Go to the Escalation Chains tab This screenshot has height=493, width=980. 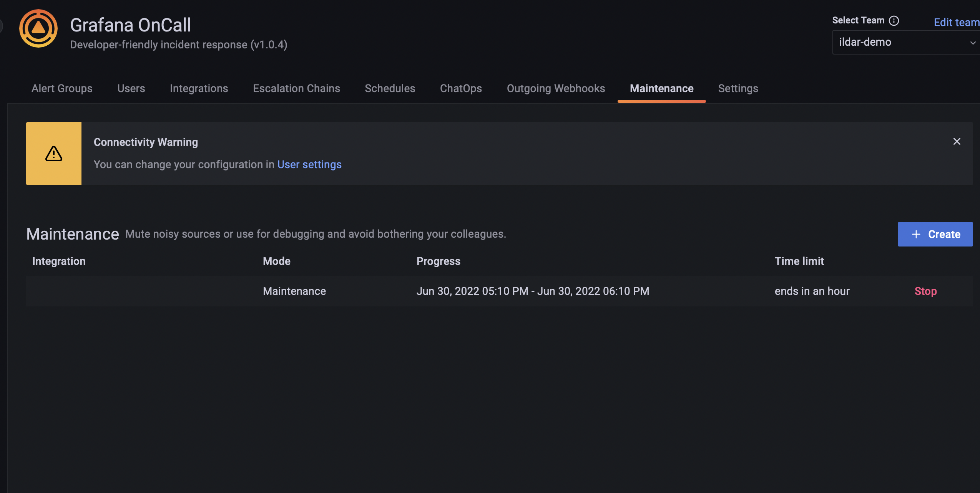[296, 88]
